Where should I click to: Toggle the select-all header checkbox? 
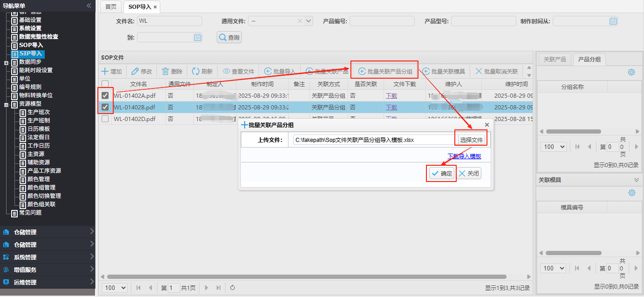coord(105,84)
